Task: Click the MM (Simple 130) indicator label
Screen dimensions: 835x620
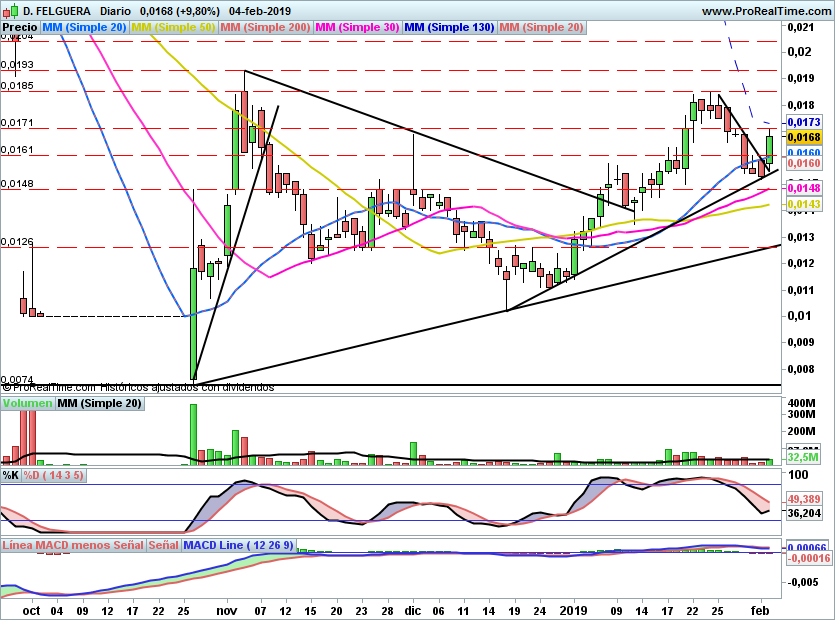Action: (x=449, y=27)
